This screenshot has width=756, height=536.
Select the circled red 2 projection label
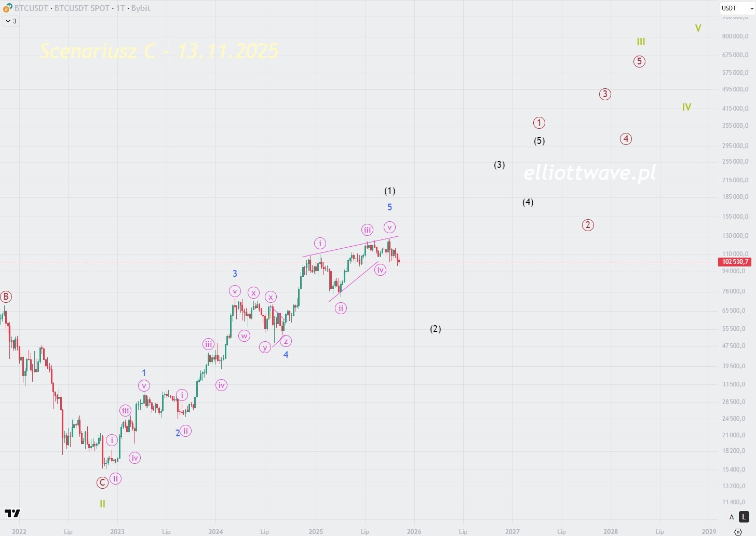click(587, 225)
